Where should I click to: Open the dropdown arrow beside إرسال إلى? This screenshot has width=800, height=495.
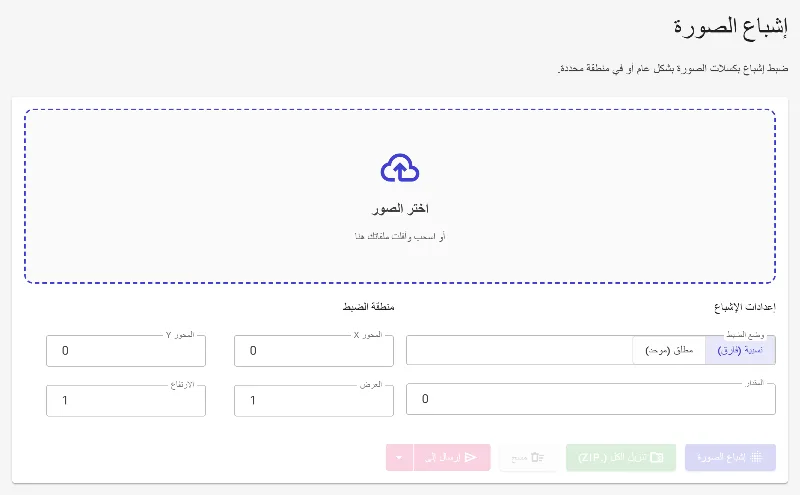[x=399, y=457]
